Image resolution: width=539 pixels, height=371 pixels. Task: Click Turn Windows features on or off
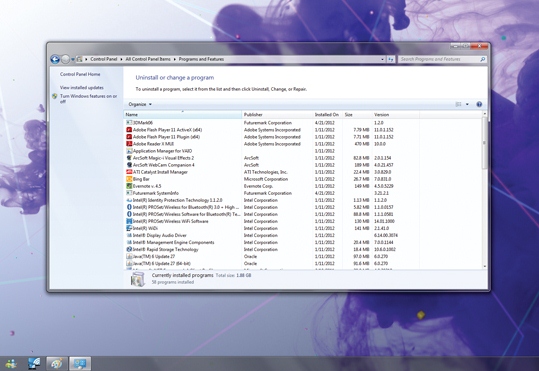tap(88, 99)
